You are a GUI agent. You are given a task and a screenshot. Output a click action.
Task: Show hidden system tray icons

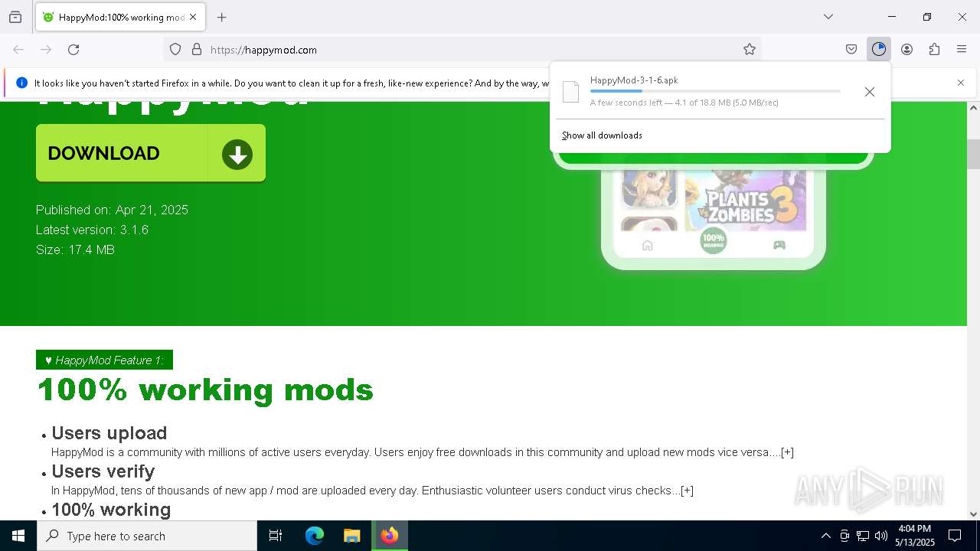coord(825,536)
